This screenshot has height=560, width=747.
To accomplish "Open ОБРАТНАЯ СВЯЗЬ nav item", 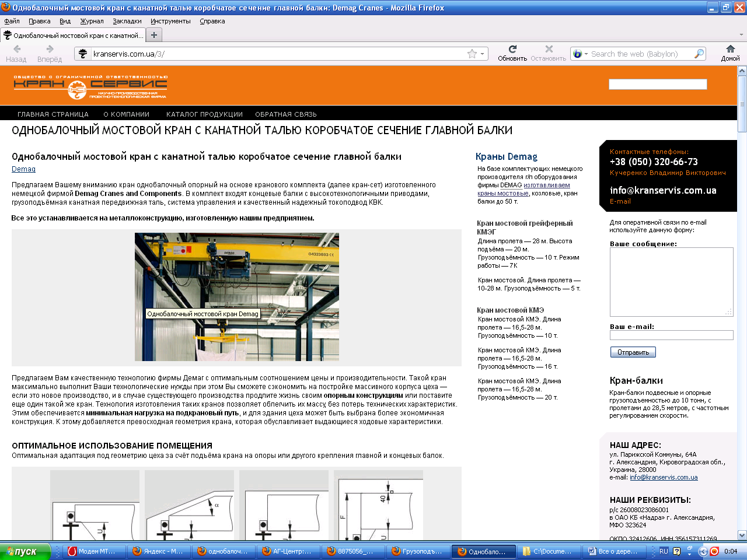I will pos(286,114).
